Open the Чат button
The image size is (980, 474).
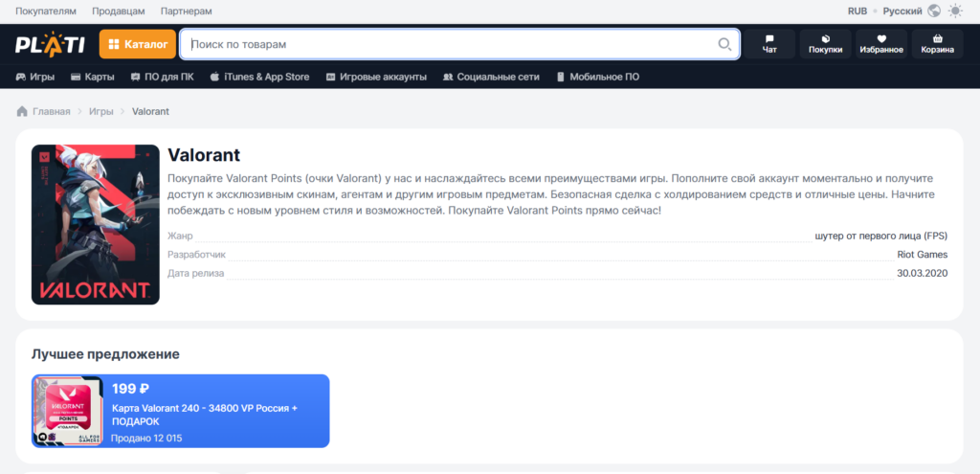click(769, 44)
